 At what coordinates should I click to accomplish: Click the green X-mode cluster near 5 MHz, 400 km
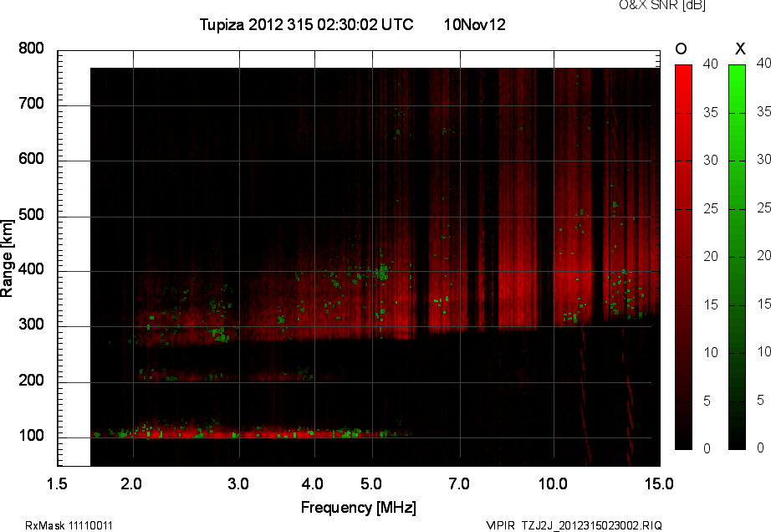click(x=381, y=272)
